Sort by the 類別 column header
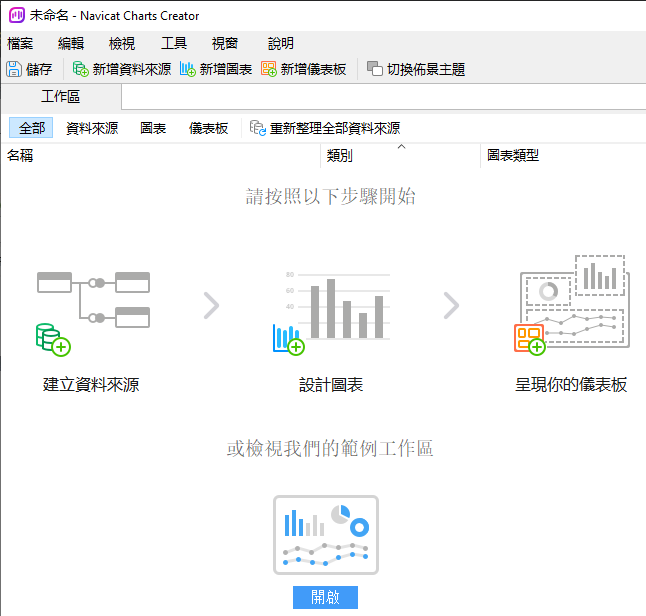The image size is (646, 616). [339, 156]
